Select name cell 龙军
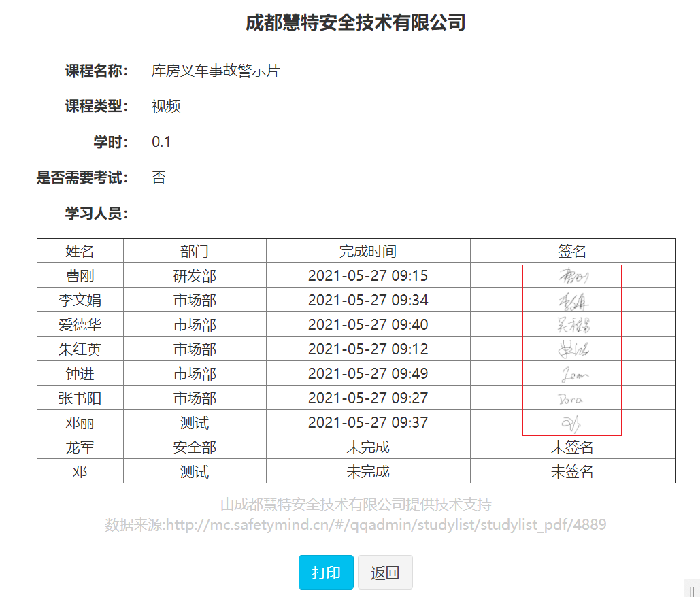700x597 pixels. (x=80, y=447)
